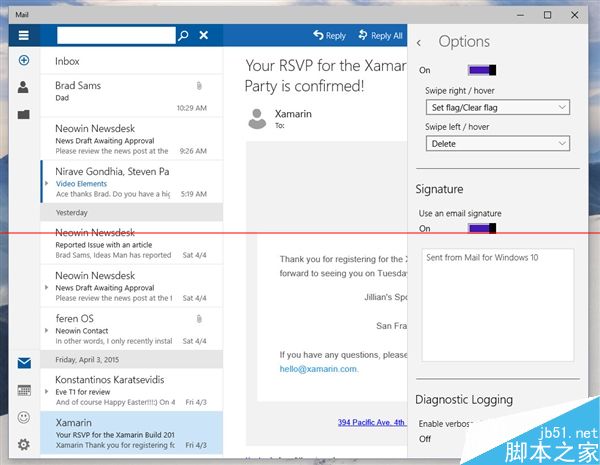600x465 pixels.
Task: Expand the Neowin Newsdesk Reported Issue thread
Action: [47, 243]
